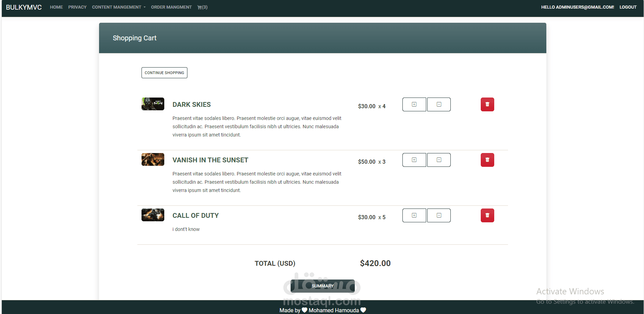
Task: Proceed with the Summary button
Action: (323, 286)
